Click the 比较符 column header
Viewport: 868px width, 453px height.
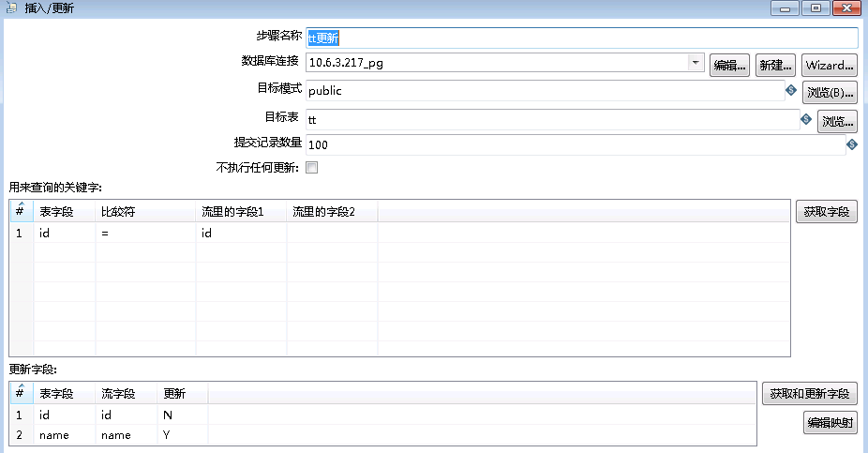coord(145,212)
